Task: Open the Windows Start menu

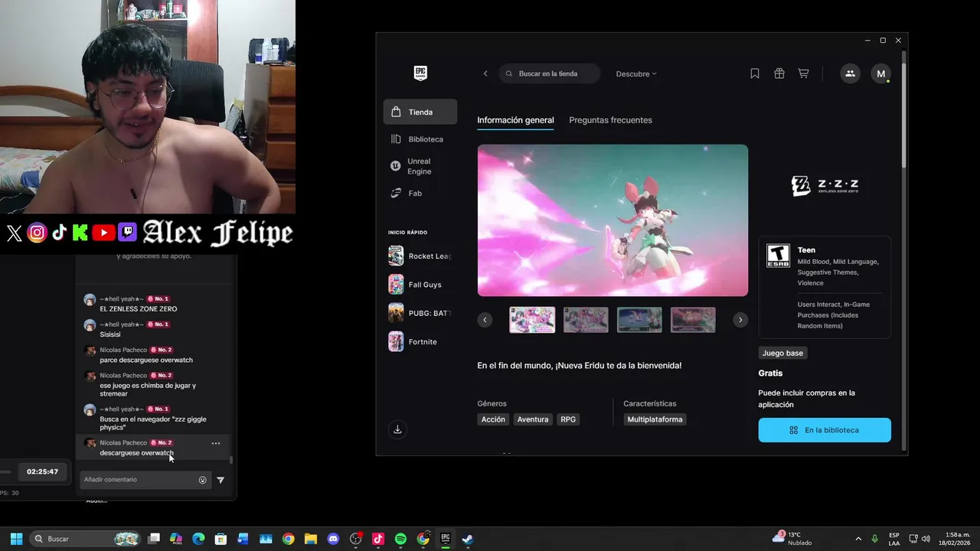Action: (16, 539)
